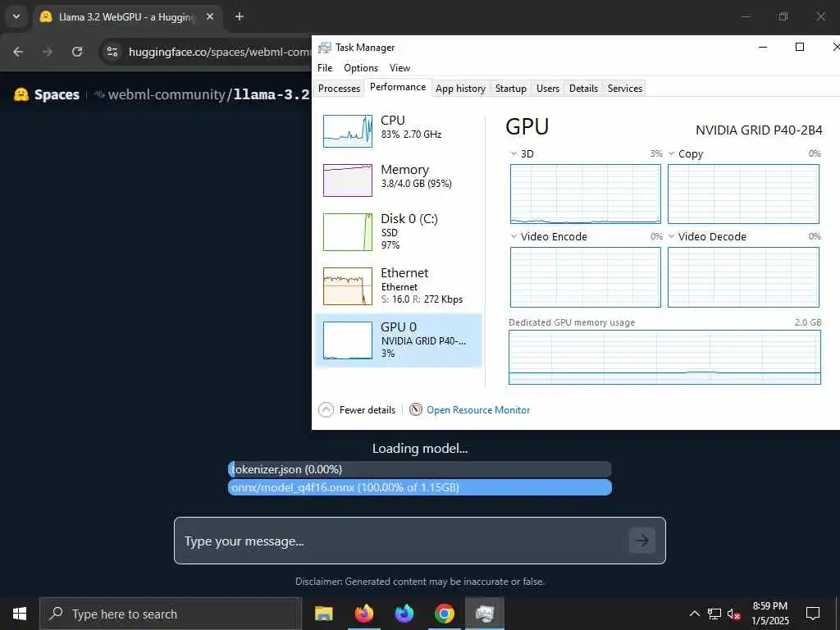Open the notification center icon
Image resolution: width=840 pixels, height=630 pixels.
pos(813,614)
